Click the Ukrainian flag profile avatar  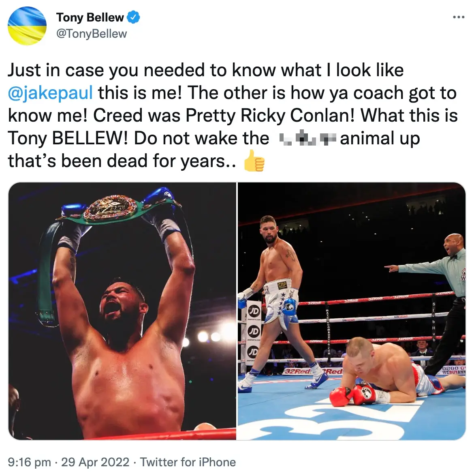(x=27, y=25)
